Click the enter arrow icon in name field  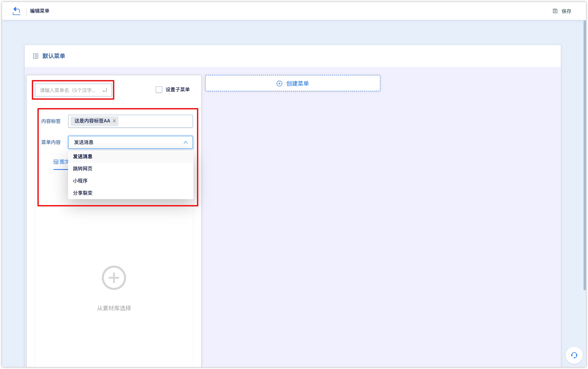(105, 90)
